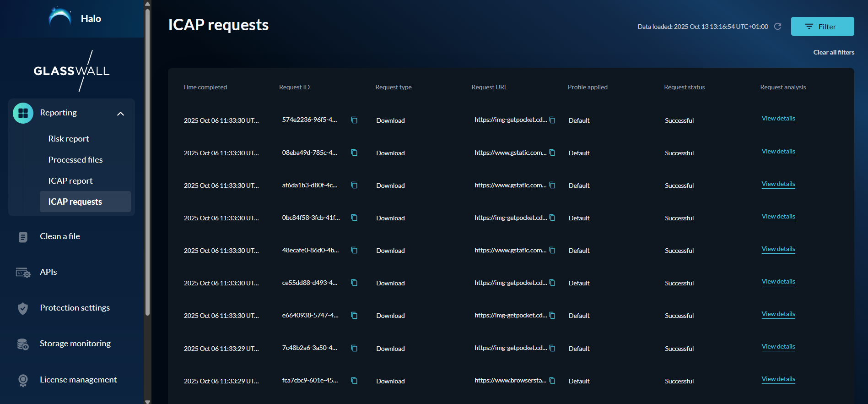Collapse the Reporting menu chevron
868x404 pixels.
click(x=121, y=114)
